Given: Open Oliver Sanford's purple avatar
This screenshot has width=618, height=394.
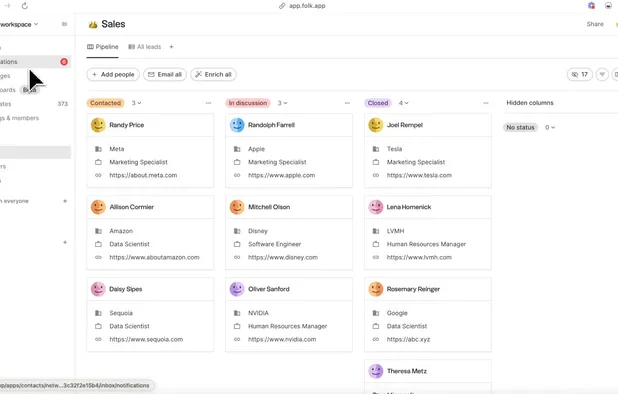Looking at the screenshot, I should [237, 289].
